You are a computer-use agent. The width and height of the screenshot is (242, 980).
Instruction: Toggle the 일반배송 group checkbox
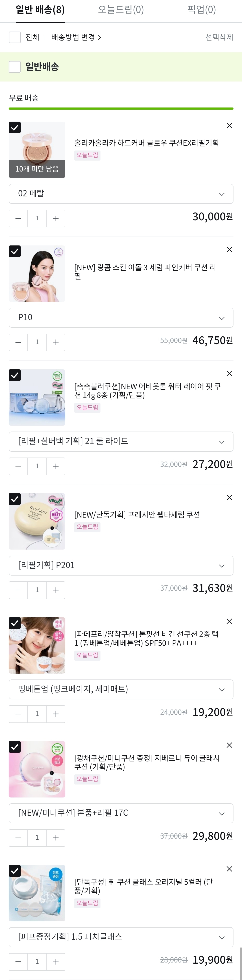click(15, 67)
